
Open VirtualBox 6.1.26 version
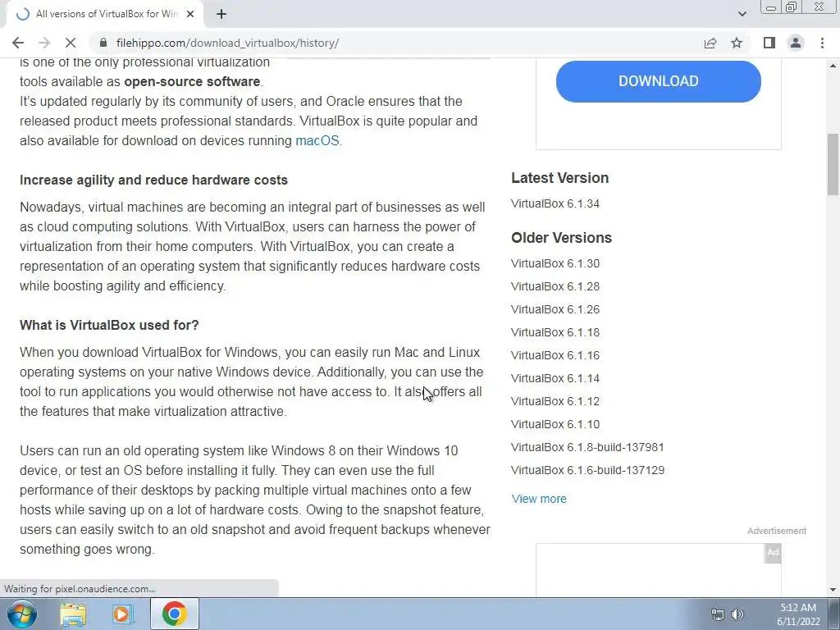555,309
